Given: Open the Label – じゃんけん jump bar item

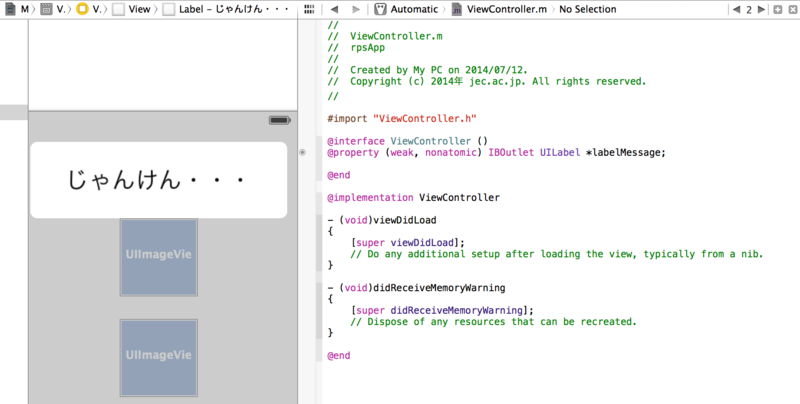Looking at the screenshot, I should (x=226, y=9).
